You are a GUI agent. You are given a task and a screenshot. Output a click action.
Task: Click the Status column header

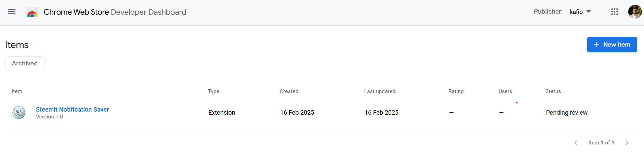pyautogui.click(x=553, y=91)
